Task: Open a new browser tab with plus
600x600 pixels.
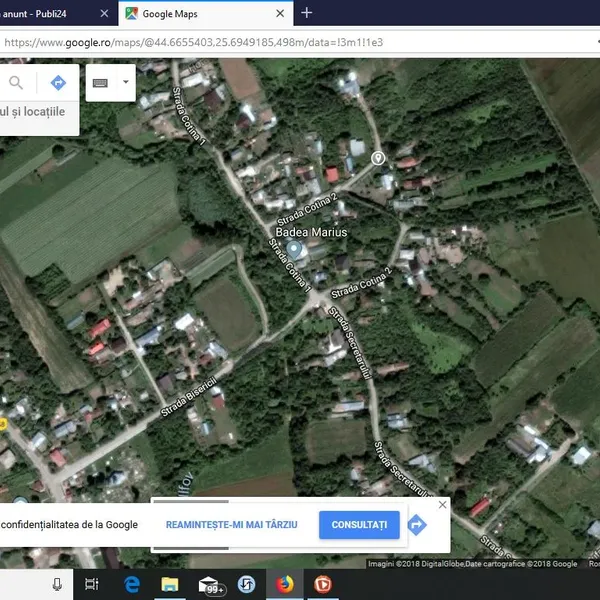Action: coord(307,13)
